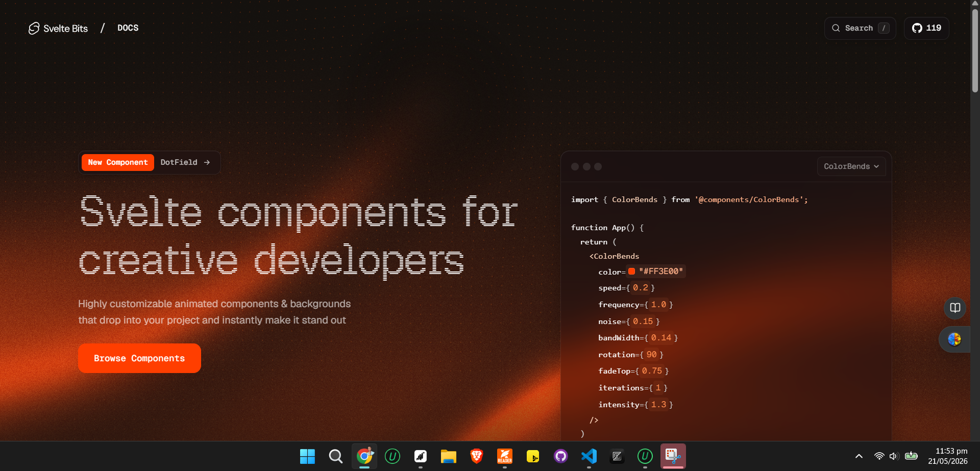Switch to Google Chrome in taskbar
Screen dimensions: 980x471
click(364, 456)
